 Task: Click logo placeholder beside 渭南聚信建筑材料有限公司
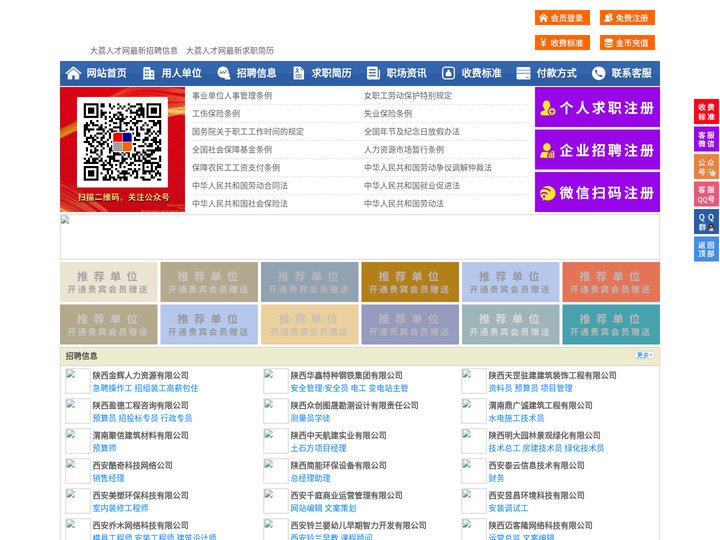tap(78, 441)
